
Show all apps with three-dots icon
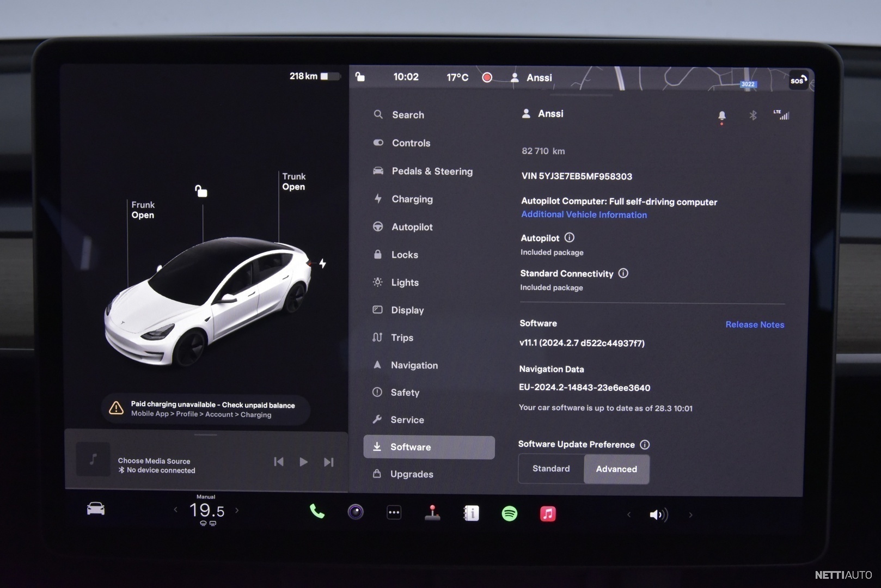pos(394,512)
